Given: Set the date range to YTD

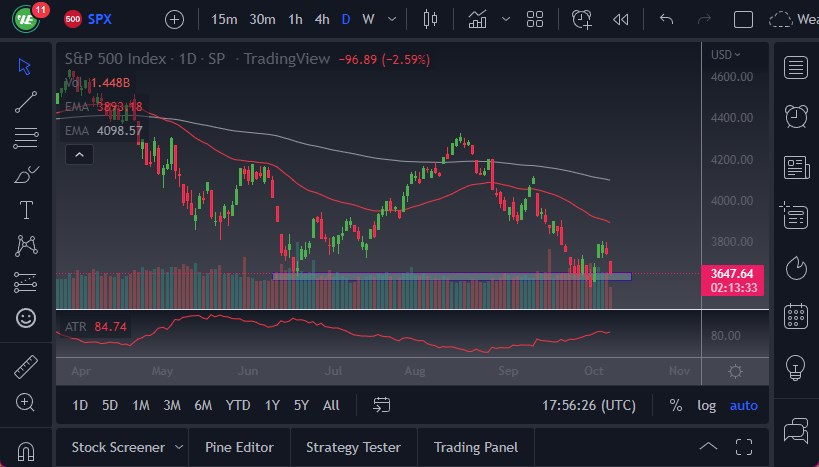Looking at the screenshot, I should click(x=238, y=405).
